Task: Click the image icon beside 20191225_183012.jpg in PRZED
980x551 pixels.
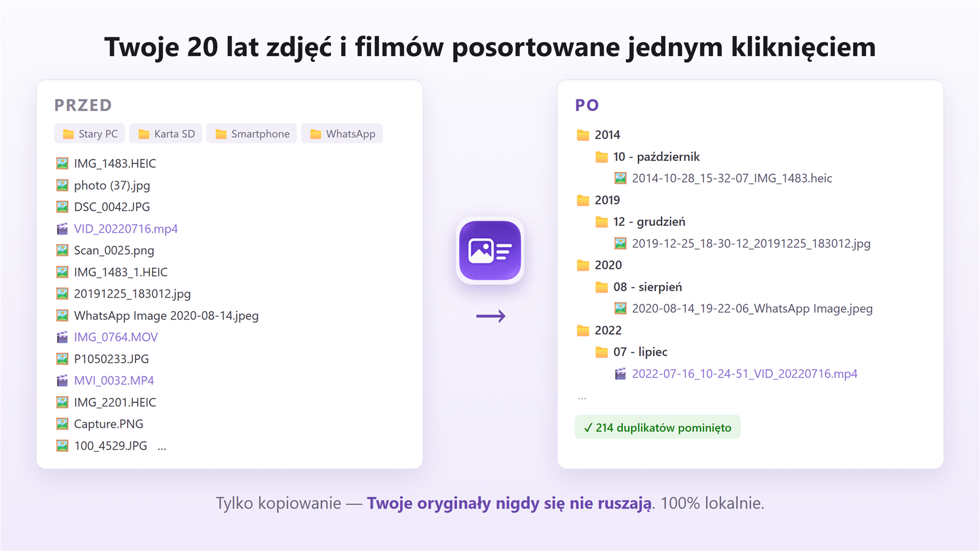Action: pos(62,294)
